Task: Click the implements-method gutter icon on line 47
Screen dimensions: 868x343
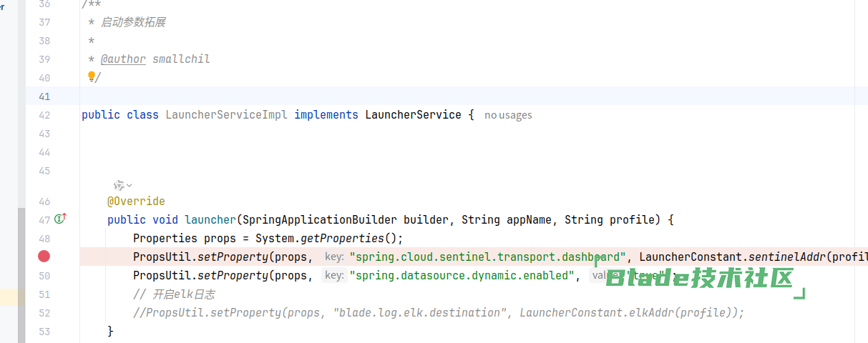Action: (60, 219)
